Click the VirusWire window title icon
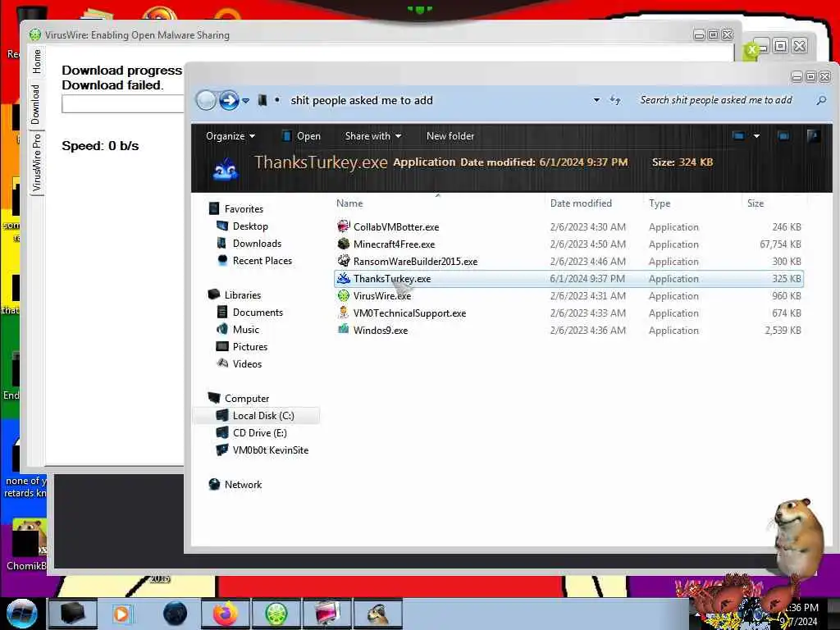The width and height of the screenshot is (840, 630). tap(34, 34)
